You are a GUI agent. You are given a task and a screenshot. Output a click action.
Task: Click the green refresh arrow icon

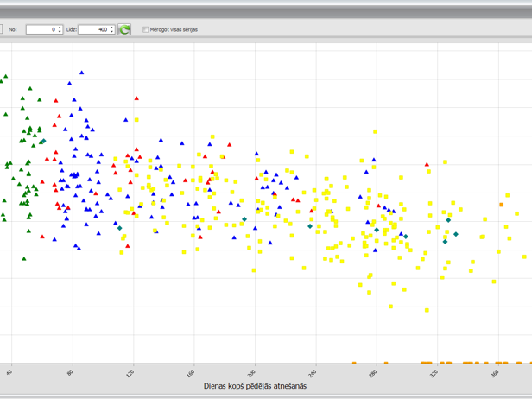124,29
